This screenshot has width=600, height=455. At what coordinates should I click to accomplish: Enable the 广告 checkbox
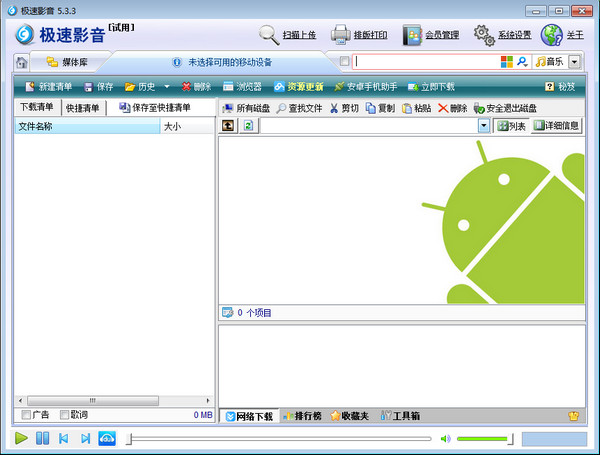[26, 414]
